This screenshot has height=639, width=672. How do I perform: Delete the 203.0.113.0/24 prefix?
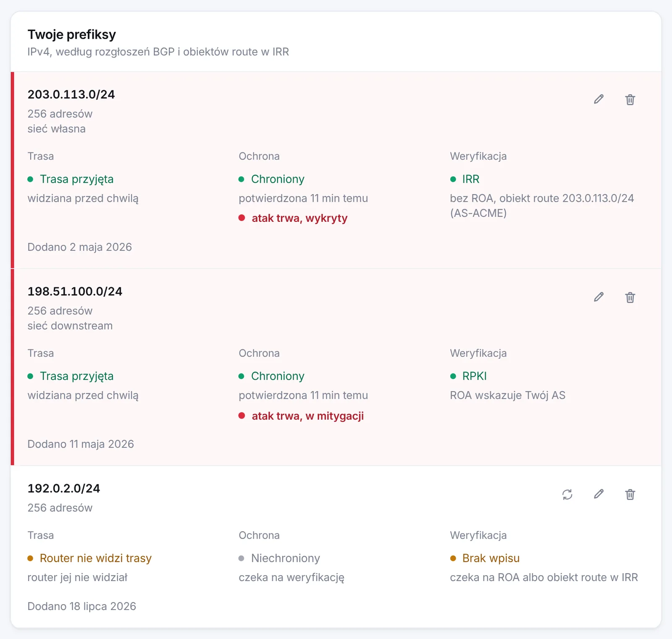pyautogui.click(x=630, y=100)
